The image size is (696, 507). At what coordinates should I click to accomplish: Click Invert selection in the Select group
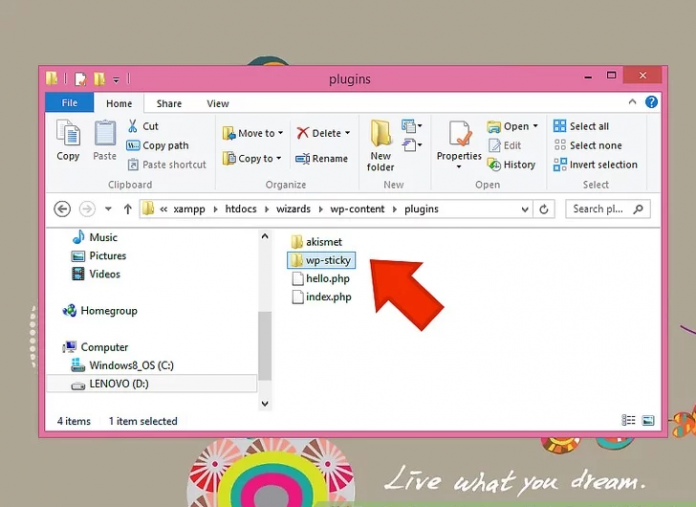tap(595, 165)
